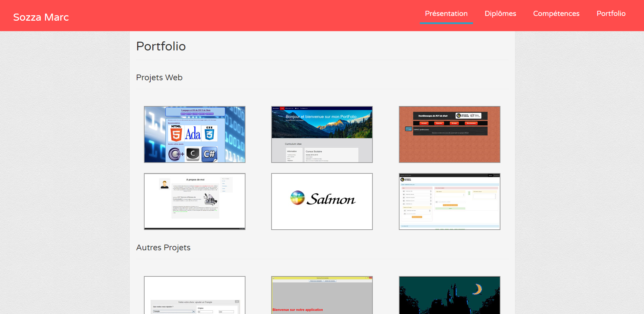Navigate to Portfolio in the navbar

coord(611,14)
